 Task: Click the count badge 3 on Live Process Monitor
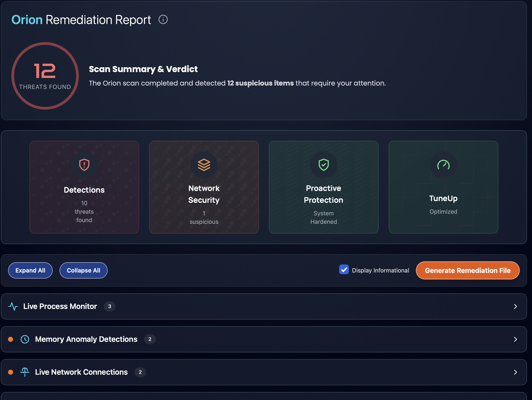click(x=110, y=306)
